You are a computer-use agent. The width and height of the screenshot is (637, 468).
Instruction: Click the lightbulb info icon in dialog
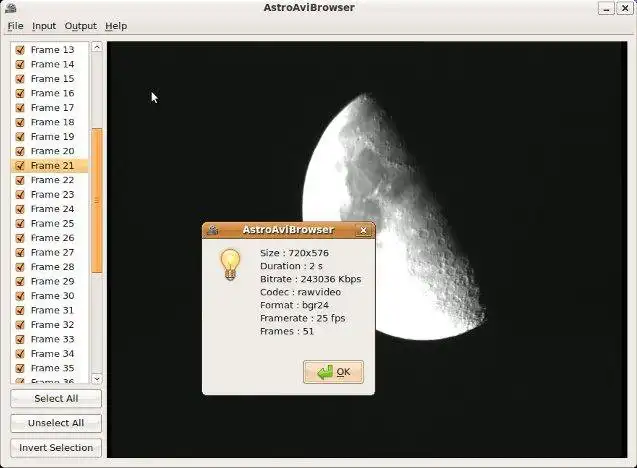point(230,265)
